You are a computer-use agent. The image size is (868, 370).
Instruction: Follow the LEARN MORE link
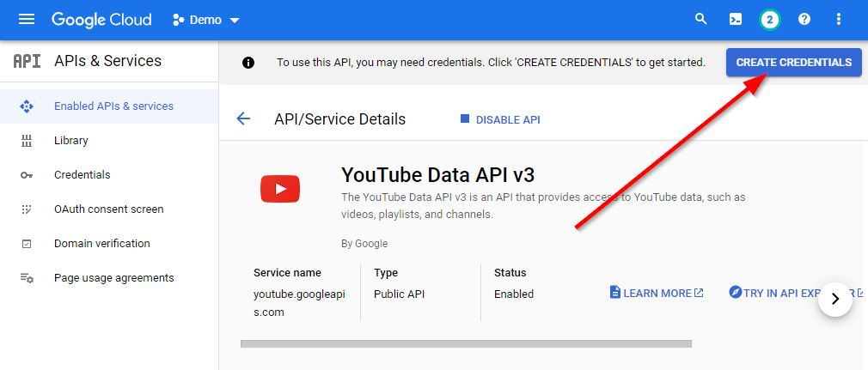[x=657, y=294]
